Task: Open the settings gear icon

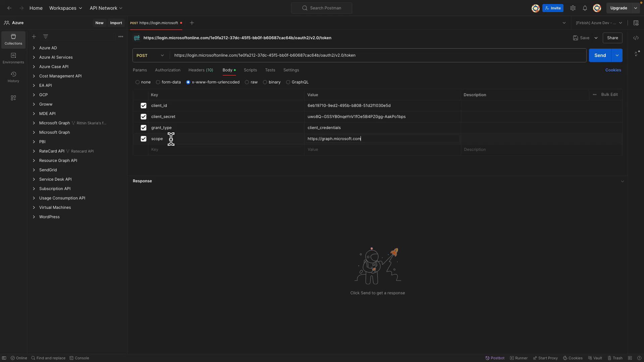Action: (x=573, y=8)
